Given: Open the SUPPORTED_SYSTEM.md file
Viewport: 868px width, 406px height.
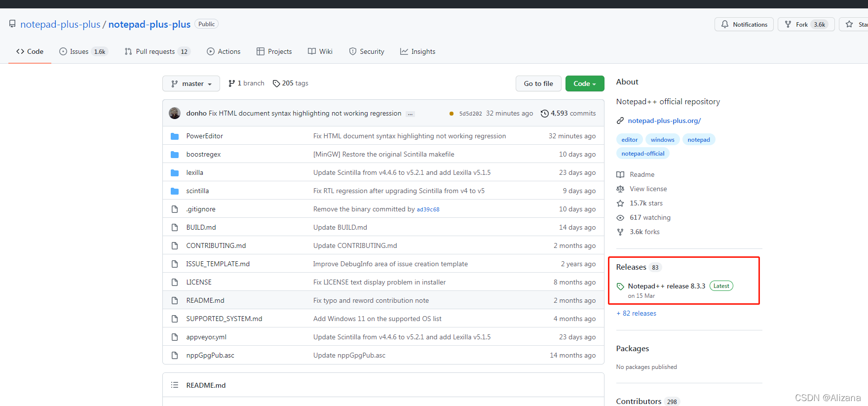Looking at the screenshot, I should tap(224, 319).
